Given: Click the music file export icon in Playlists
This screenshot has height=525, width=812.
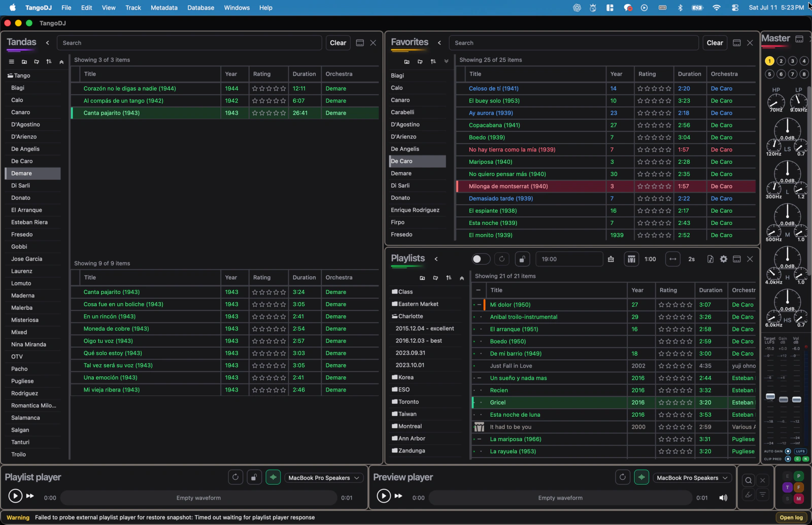Looking at the screenshot, I should [x=710, y=259].
